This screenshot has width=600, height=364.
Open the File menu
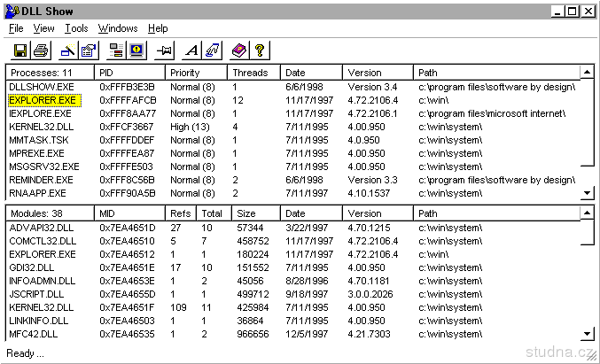[x=16, y=28]
